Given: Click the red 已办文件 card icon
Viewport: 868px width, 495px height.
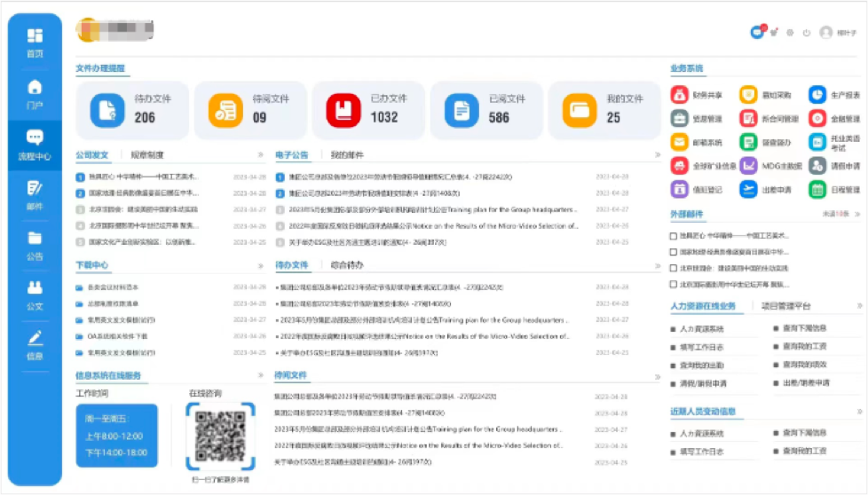Looking at the screenshot, I should click(343, 110).
